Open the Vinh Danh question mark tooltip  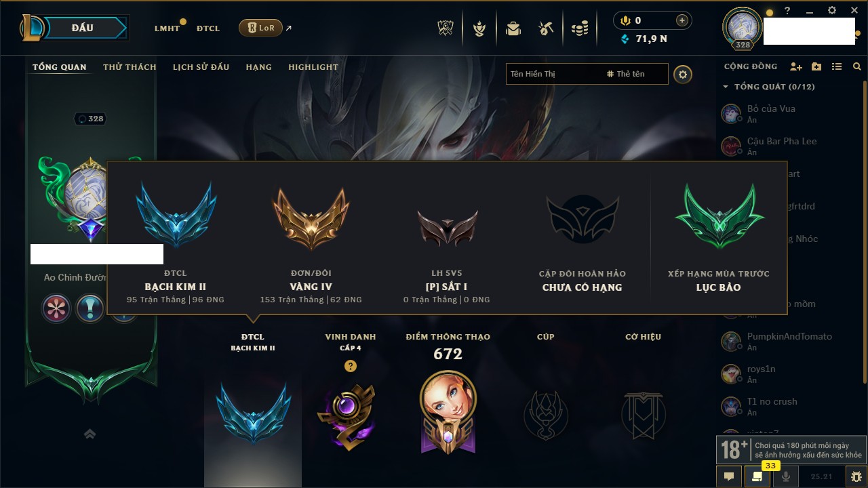click(x=350, y=366)
